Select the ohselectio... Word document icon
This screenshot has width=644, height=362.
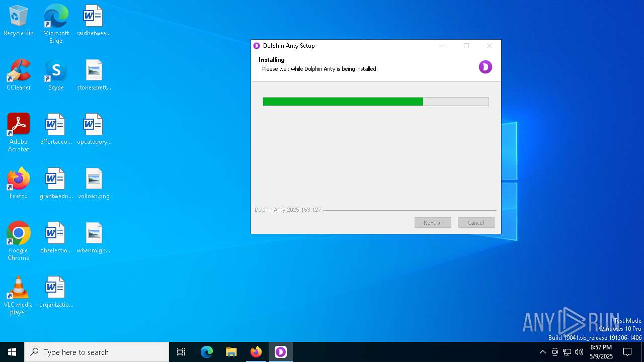pos(56,238)
